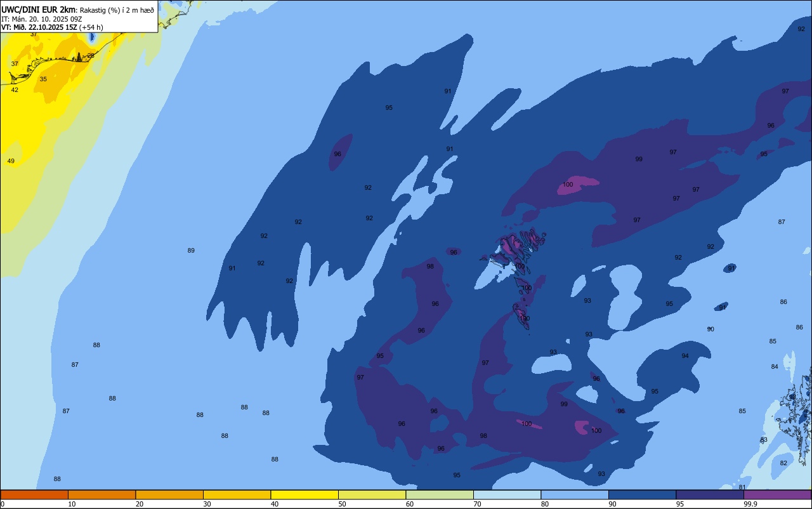
Task: Click the '99.9' legend scale label
Action: pos(750,504)
